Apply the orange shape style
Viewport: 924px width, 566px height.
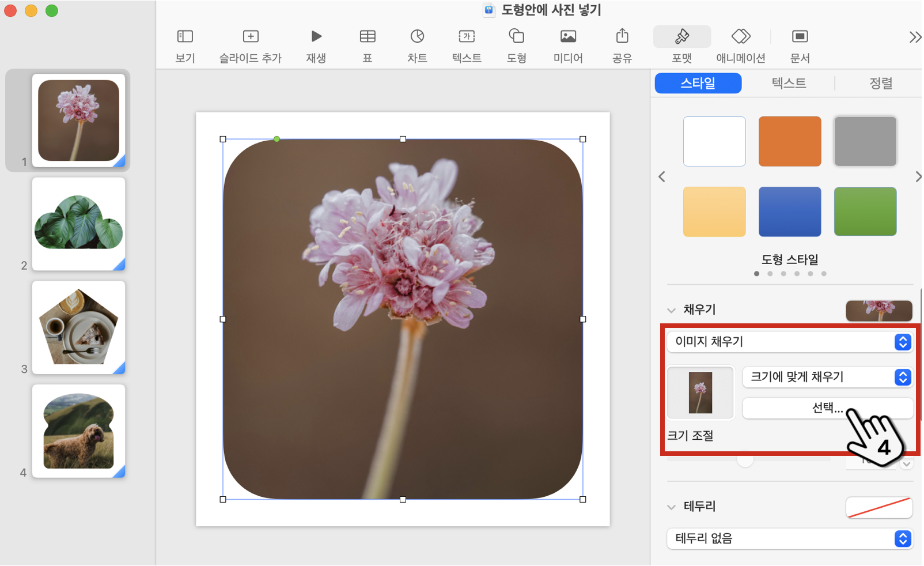790,142
